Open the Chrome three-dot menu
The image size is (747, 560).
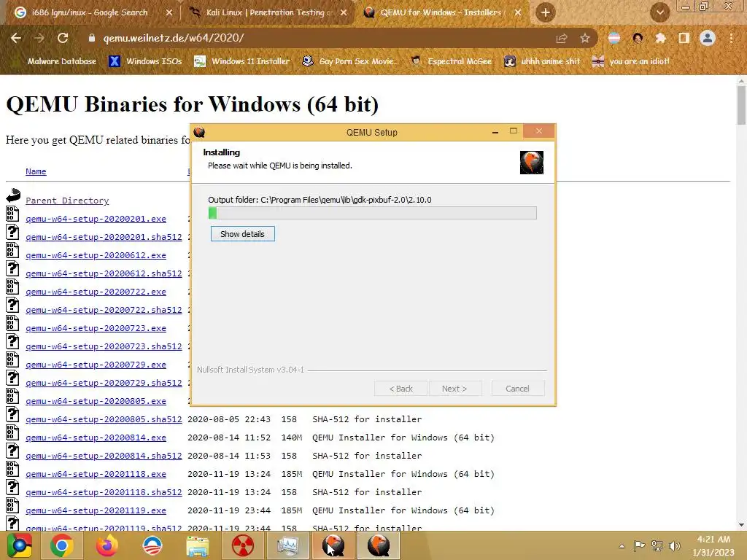(x=731, y=39)
